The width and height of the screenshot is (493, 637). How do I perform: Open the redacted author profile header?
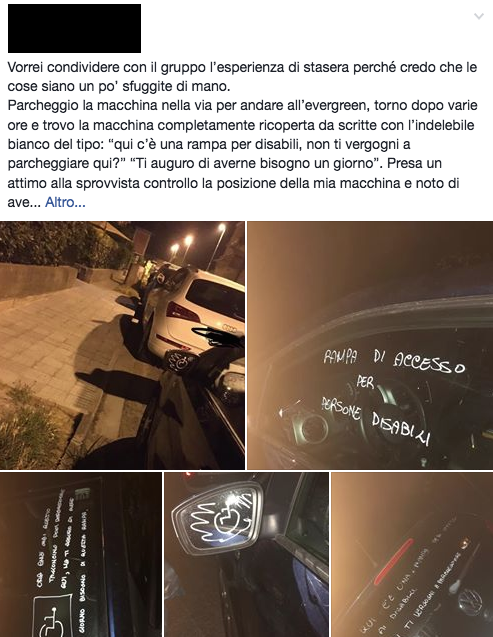(x=74, y=28)
